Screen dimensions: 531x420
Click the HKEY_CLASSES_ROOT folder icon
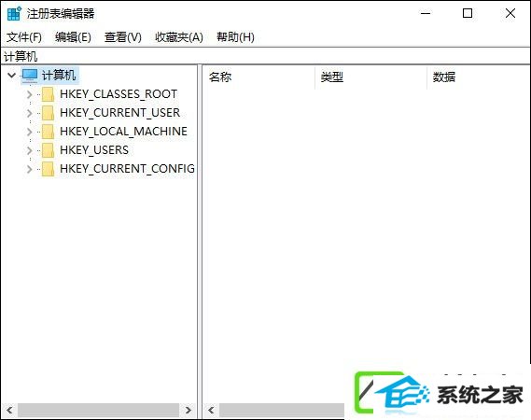[49, 94]
